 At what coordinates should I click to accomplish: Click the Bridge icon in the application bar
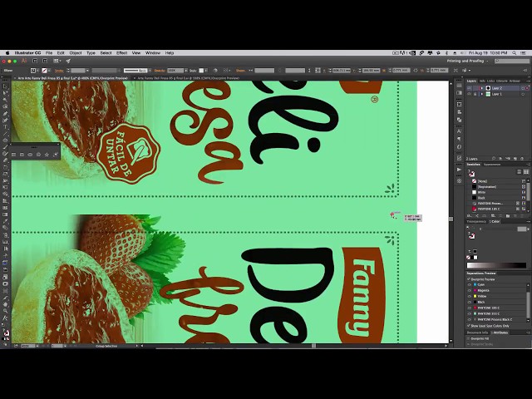pos(35,61)
